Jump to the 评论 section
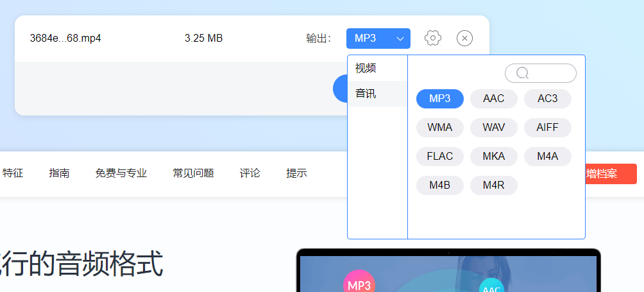 tap(250, 173)
